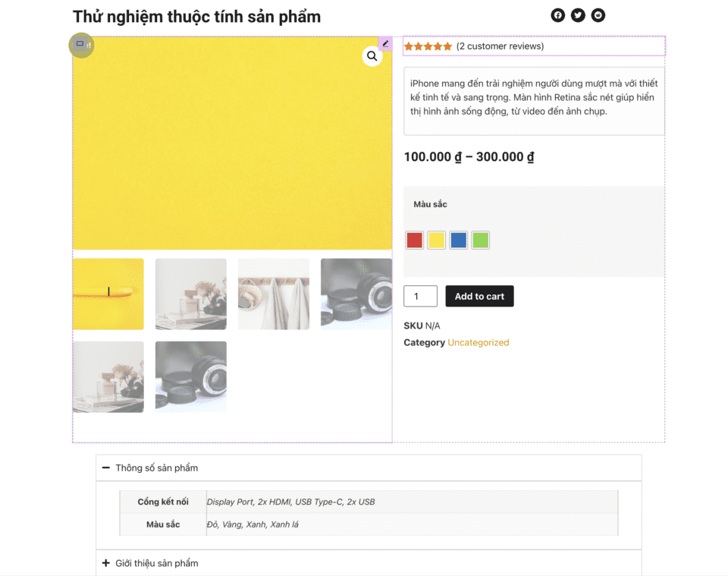Click the grey column handle icon
This screenshot has width=728, height=576.
(81, 45)
